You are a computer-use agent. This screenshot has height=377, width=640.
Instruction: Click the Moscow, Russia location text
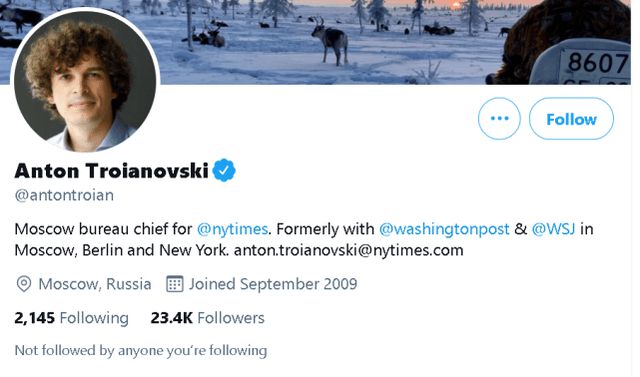pos(95,284)
